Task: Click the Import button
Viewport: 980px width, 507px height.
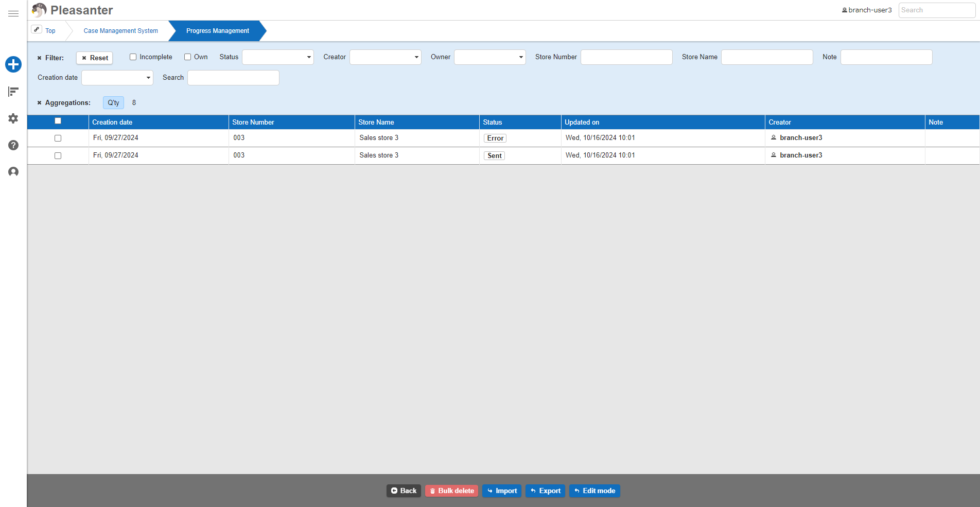Action: (x=502, y=491)
